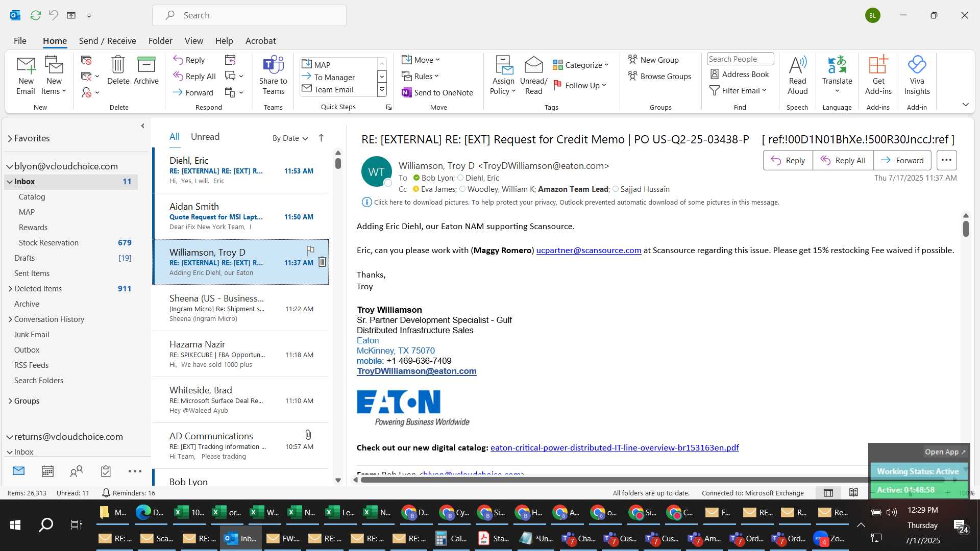The height and width of the screenshot is (551, 980).
Task: Toggle Unread/Read envelope icon
Action: (x=533, y=76)
